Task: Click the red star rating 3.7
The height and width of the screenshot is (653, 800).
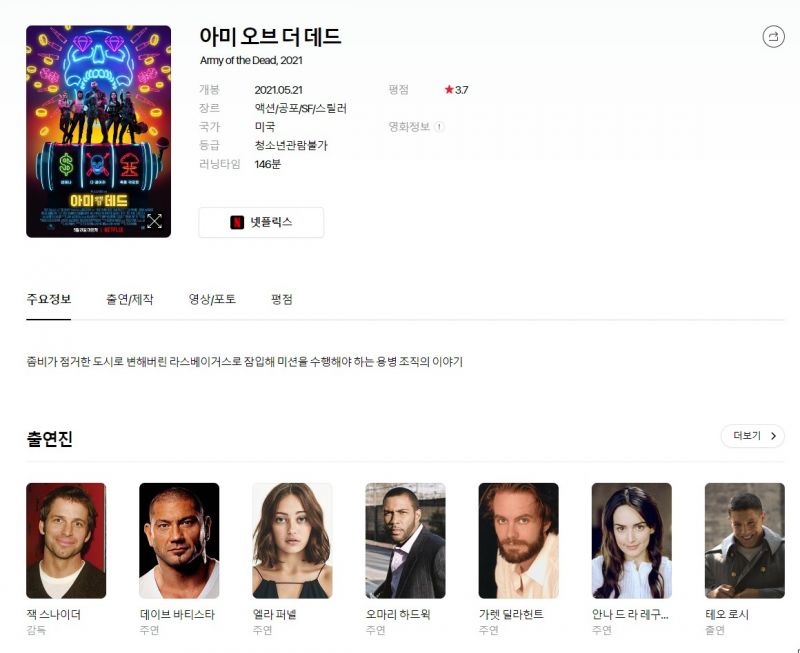Action: [x=456, y=90]
